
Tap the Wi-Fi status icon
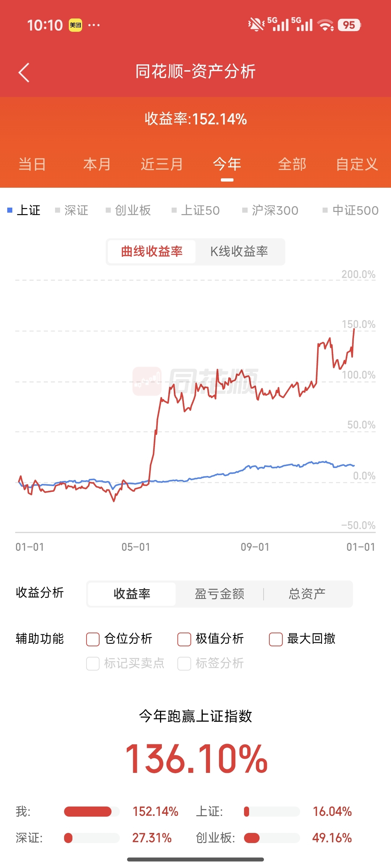325,25
